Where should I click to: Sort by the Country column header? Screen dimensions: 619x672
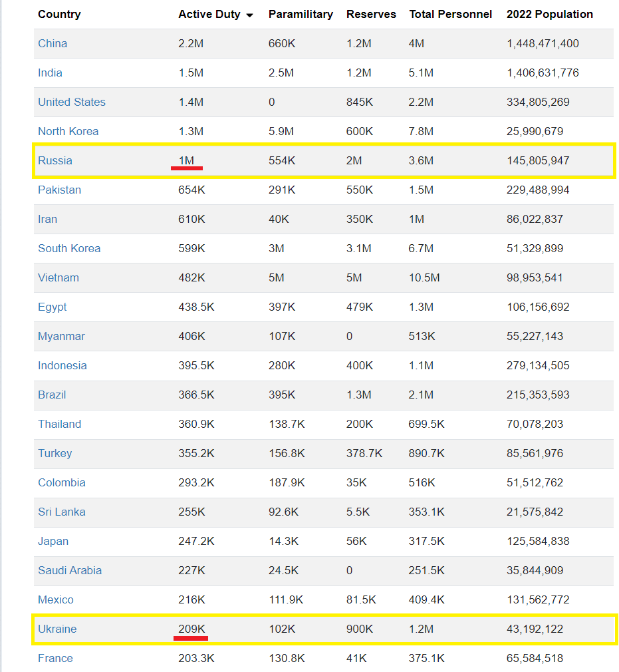[59, 14]
